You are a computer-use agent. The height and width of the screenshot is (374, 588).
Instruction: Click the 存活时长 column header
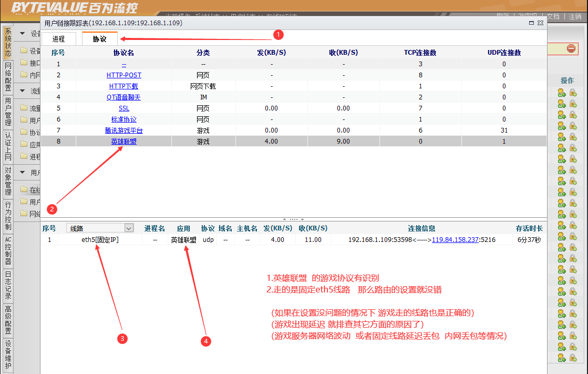(x=529, y=228)
